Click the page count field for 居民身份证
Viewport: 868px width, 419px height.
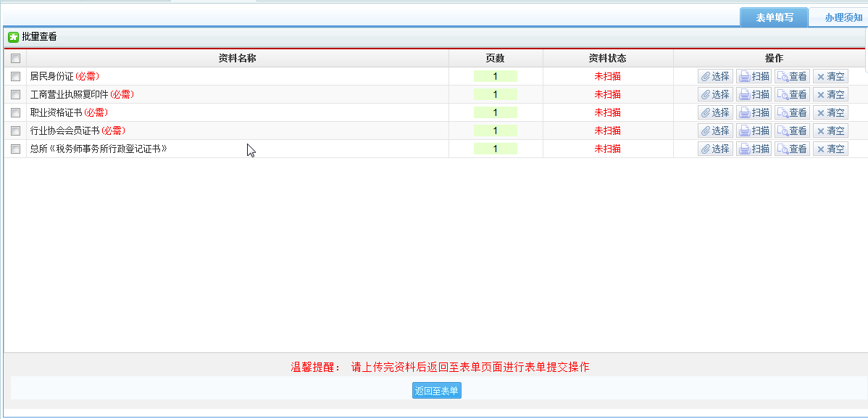point(496,76)
